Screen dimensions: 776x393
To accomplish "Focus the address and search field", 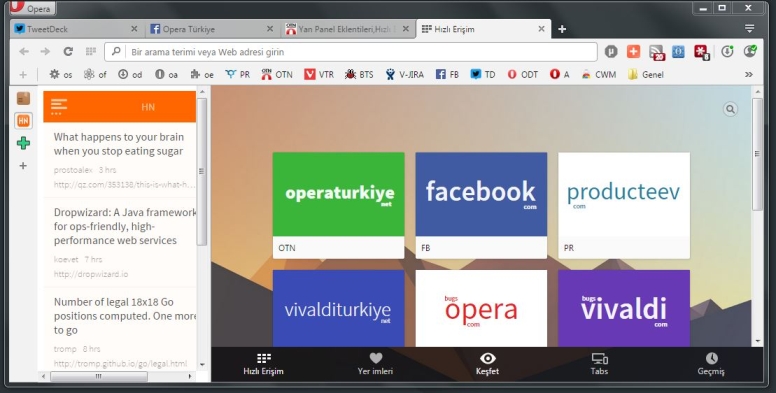I will (x=351, y=51).
